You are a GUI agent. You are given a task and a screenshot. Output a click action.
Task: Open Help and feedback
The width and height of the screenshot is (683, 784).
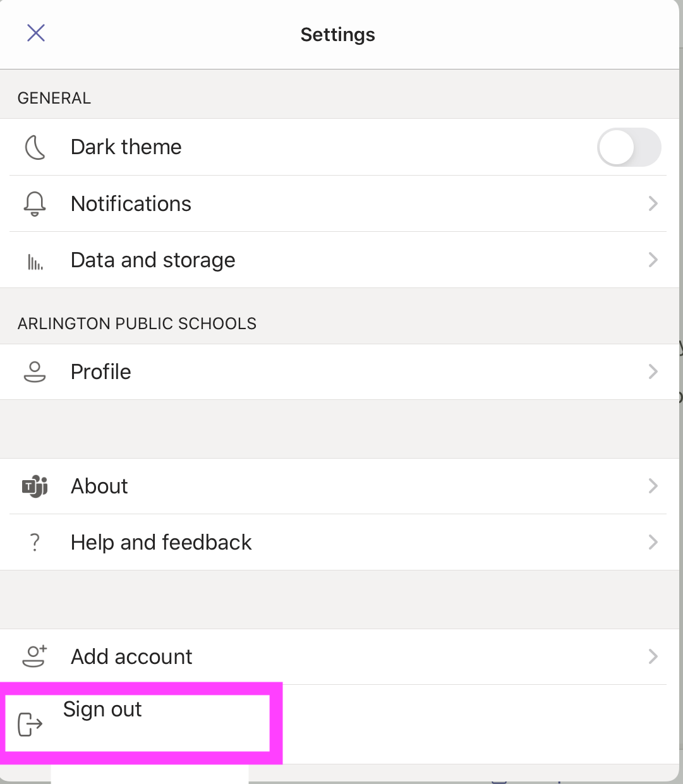(161, 543)
